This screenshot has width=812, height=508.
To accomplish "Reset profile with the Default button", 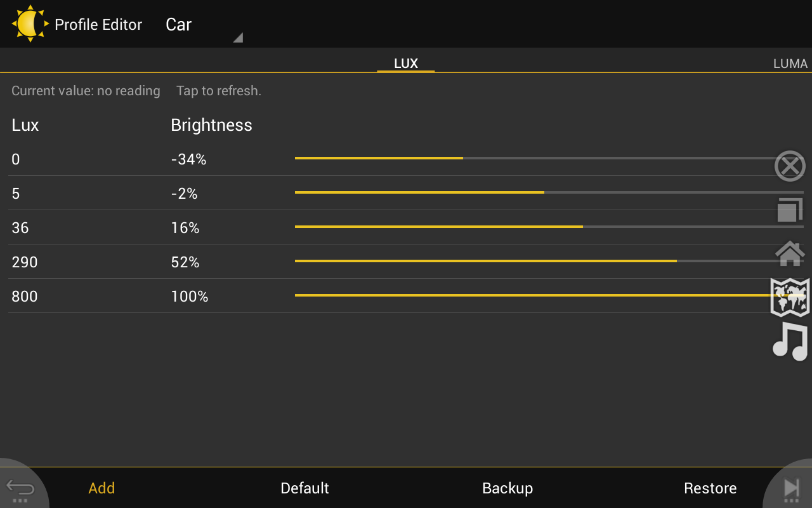I will [x=304, y=488].
